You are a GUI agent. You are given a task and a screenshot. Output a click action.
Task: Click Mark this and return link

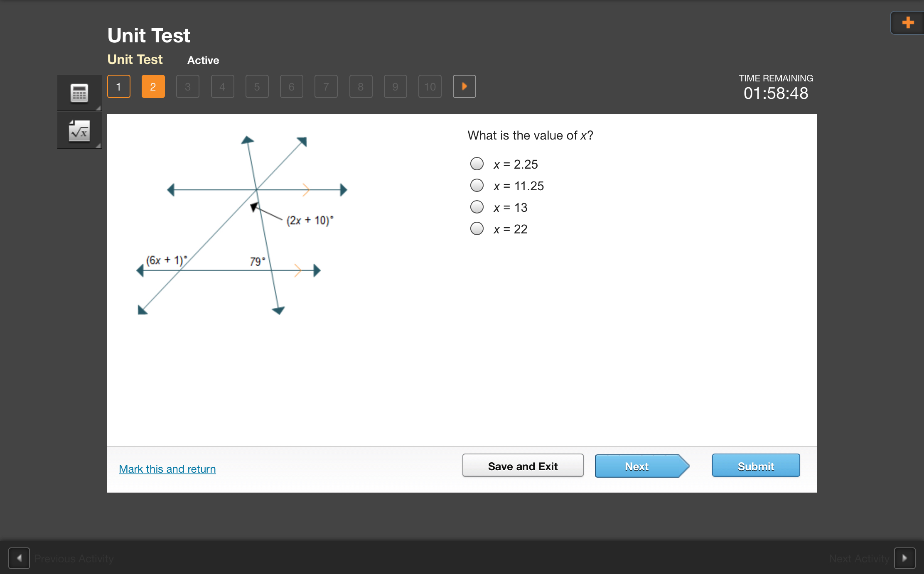click(x=167, y=469)
